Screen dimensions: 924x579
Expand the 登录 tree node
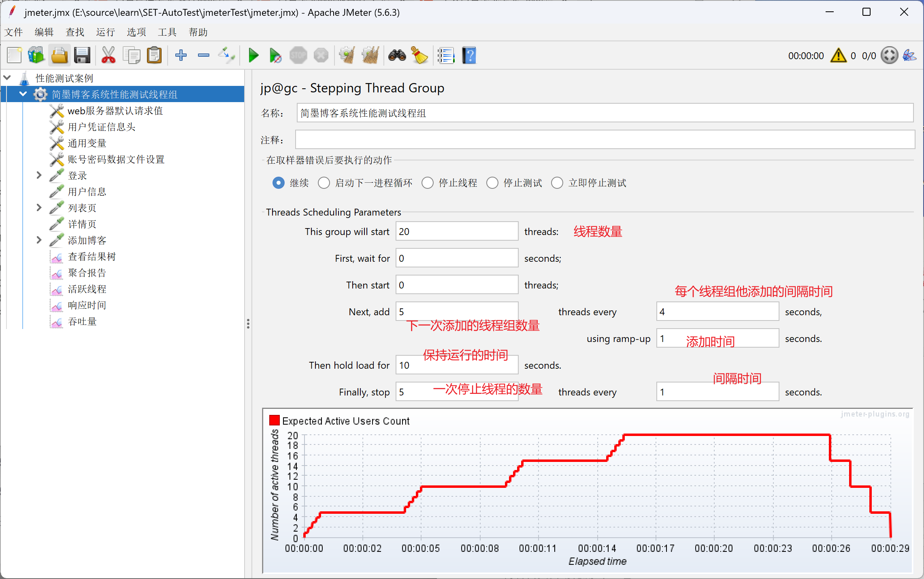(39, 175)
